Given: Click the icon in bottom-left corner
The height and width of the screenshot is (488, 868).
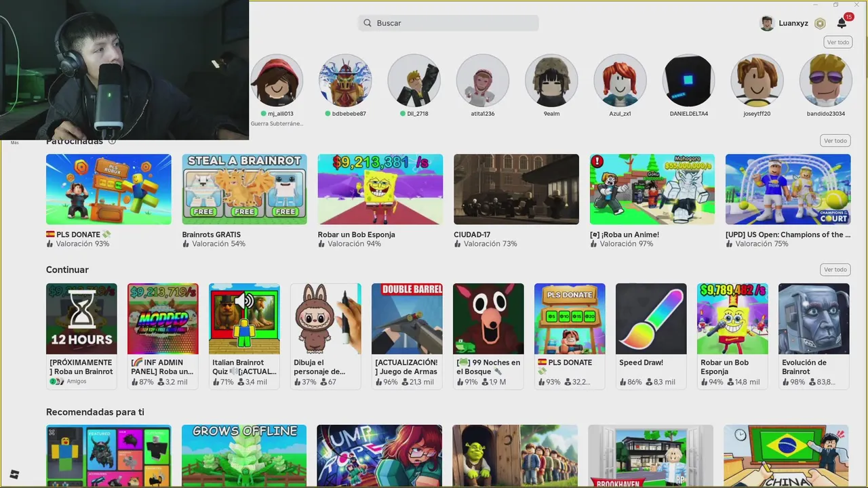Looking at the screenshot, I should tap(14, 474).
